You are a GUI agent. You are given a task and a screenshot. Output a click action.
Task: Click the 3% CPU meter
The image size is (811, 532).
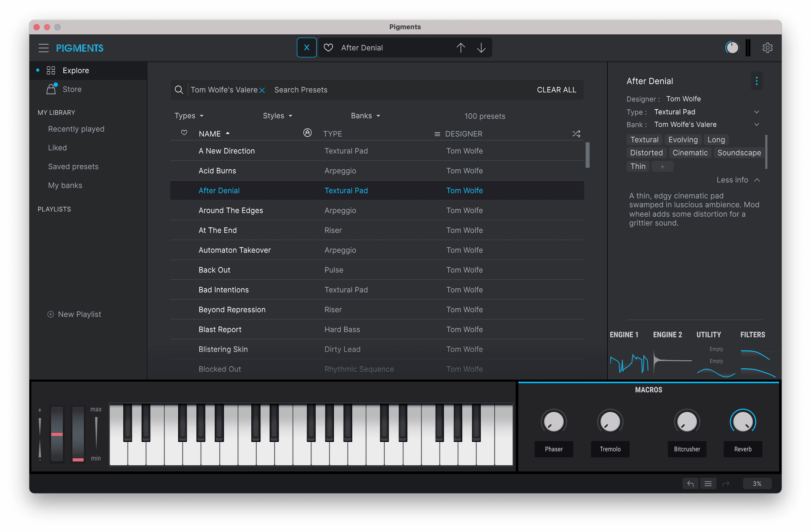coord(757,484)
